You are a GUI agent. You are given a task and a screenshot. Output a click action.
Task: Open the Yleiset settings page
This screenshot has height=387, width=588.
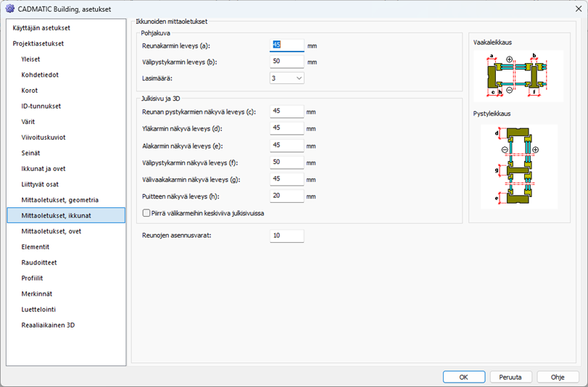point(33,59)
